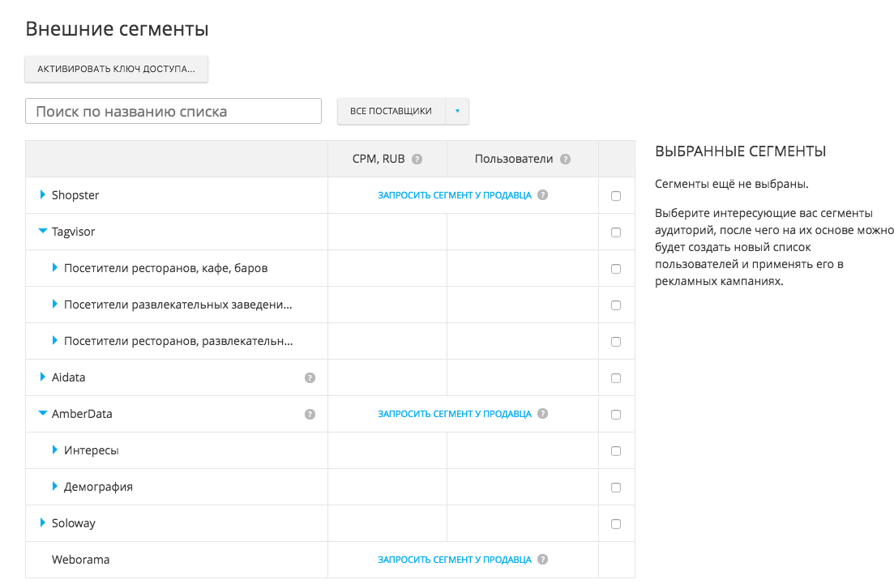This screenshot has height=588, width=894.
Task: Open the help icon next to Aidata provider
Action: tap(310, 377)
